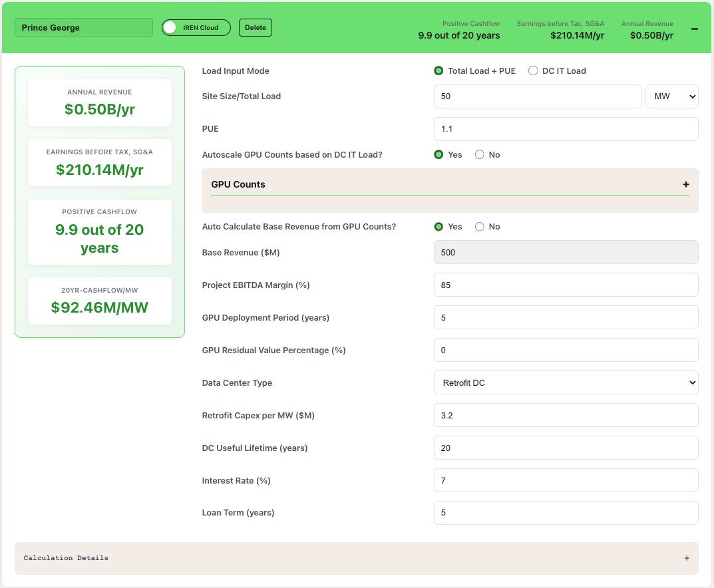Viewport: 714px width, 588px height.
Task: Choose Yes for Auto Calculate Base Revenue
Action: click(439, 227)
